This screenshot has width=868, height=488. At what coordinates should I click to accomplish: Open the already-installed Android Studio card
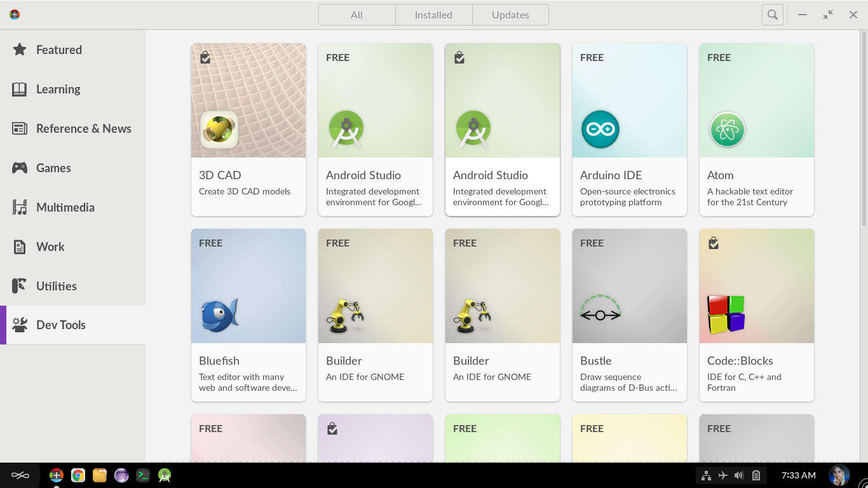point(503,130)
